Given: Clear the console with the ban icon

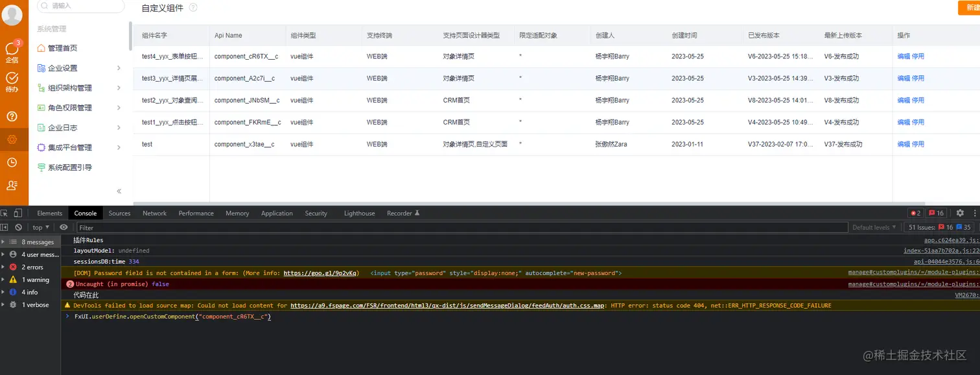Looking at the screenshot, I should click(19, 227).
